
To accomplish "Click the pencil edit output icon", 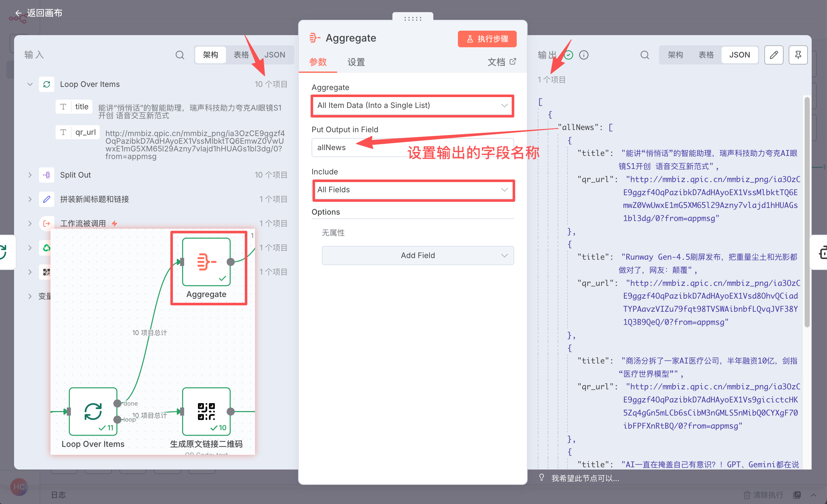I will [774, 55].
